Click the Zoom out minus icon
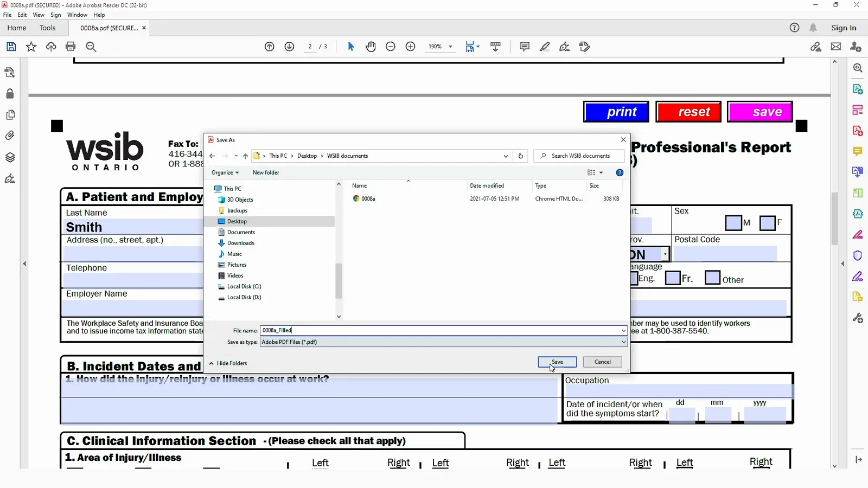The height and width of the screenshot is (488, 868). click(391, 47)
